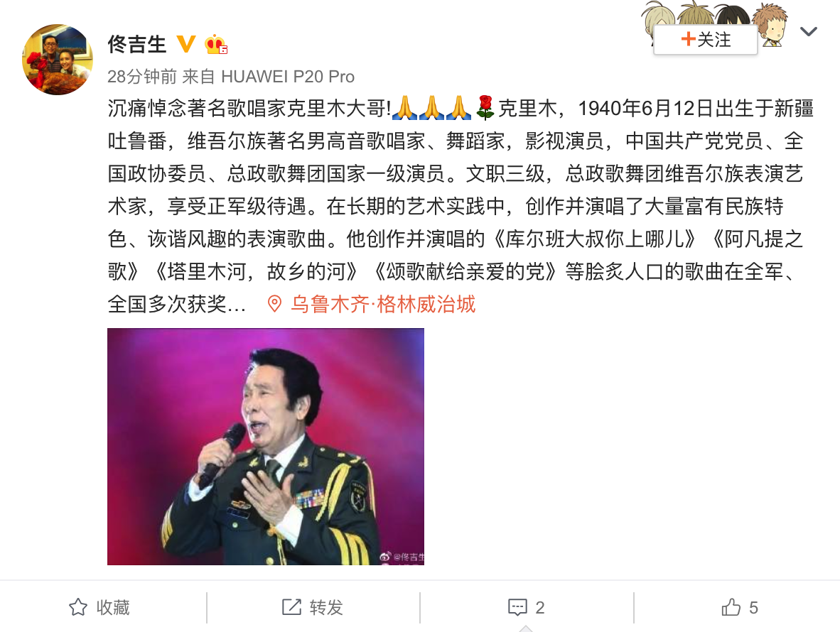Expand truncated text at 全国多次获奖…
Image resolution: width=840 pixels, height=632 pixels.
click(177, 305)
